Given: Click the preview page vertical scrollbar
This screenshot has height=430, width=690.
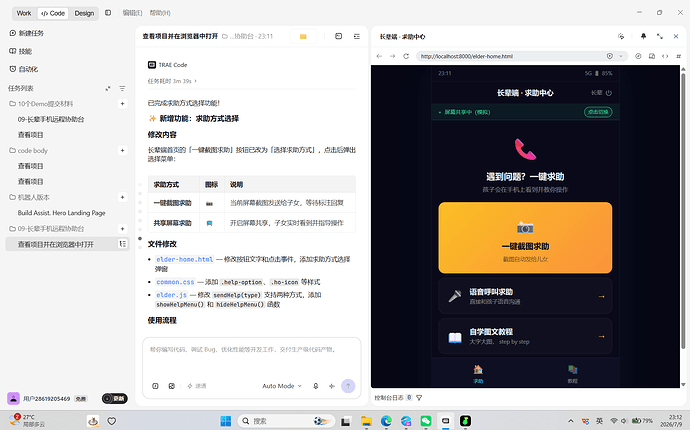Looking at the screenshot, I should [683, 211].
